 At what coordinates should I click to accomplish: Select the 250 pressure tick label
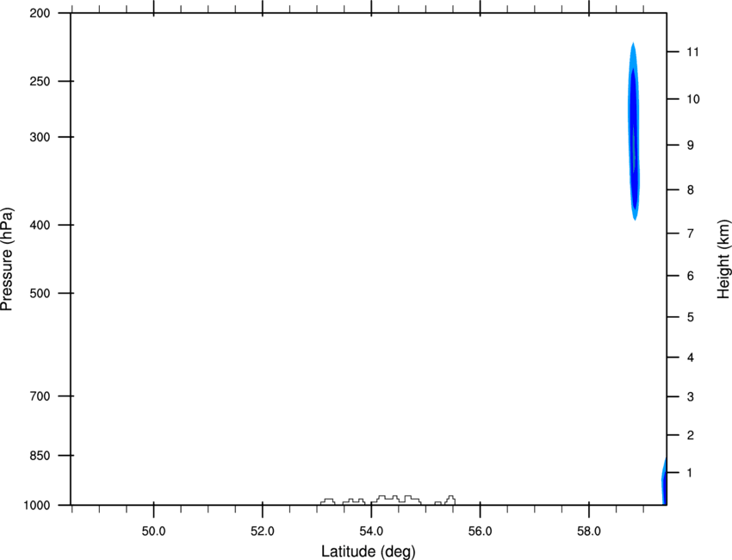[40, 81]
